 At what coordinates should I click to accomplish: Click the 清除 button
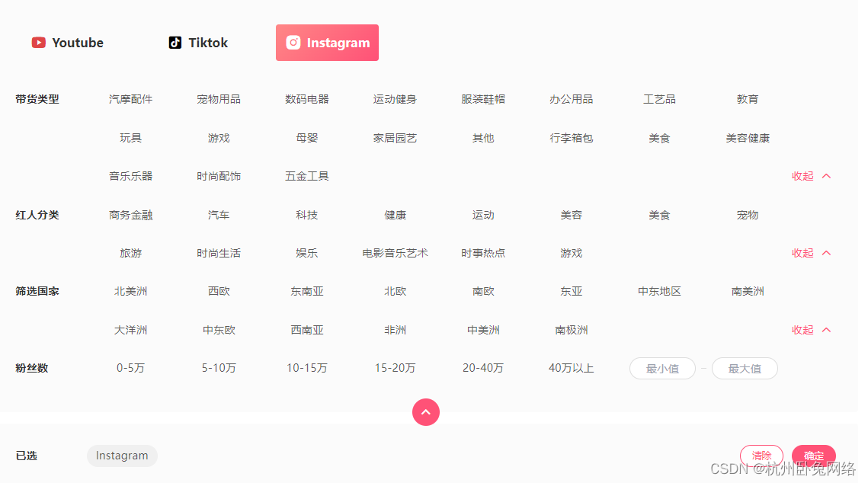(x=762, y=456)
